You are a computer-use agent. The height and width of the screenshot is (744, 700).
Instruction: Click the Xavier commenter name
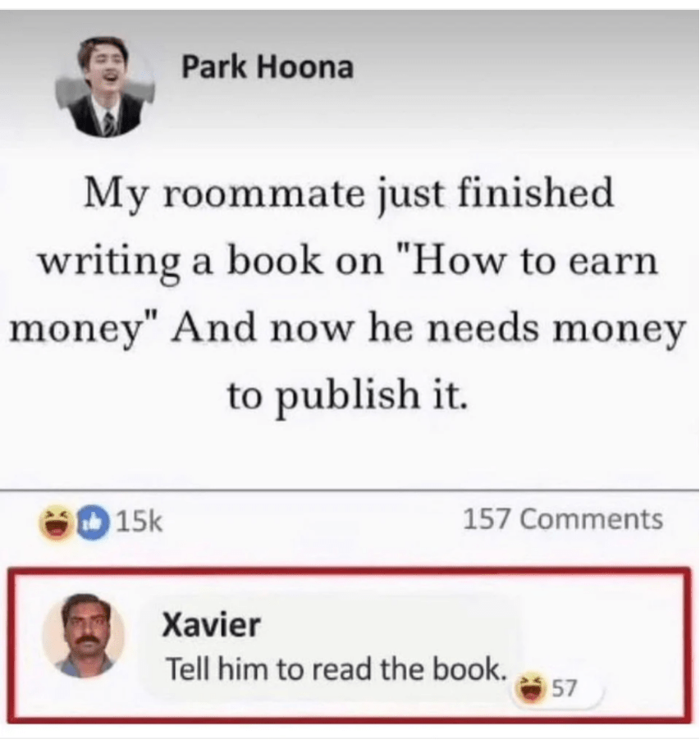pos(211,624)
